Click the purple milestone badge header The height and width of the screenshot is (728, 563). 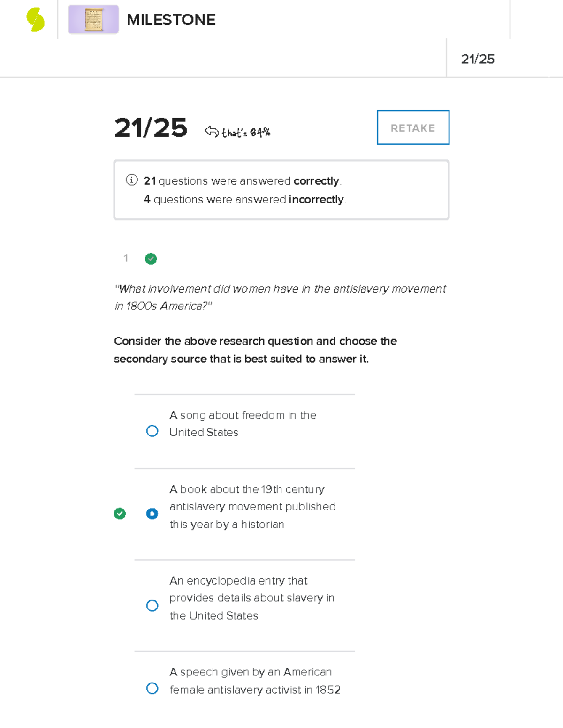[93, 20]
